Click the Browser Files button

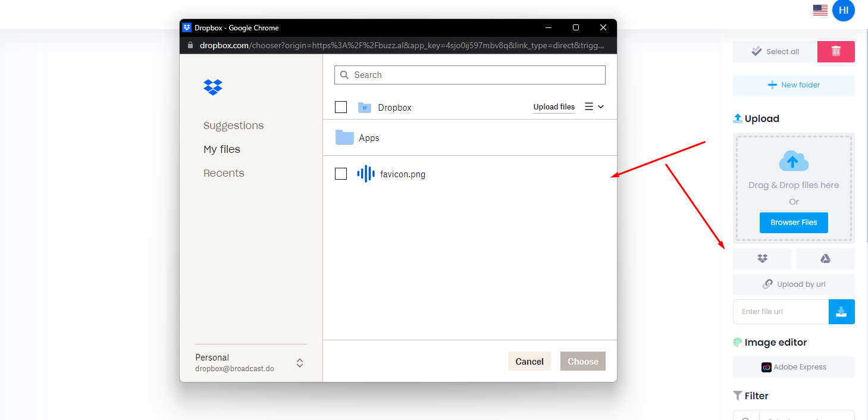[794, 222]
